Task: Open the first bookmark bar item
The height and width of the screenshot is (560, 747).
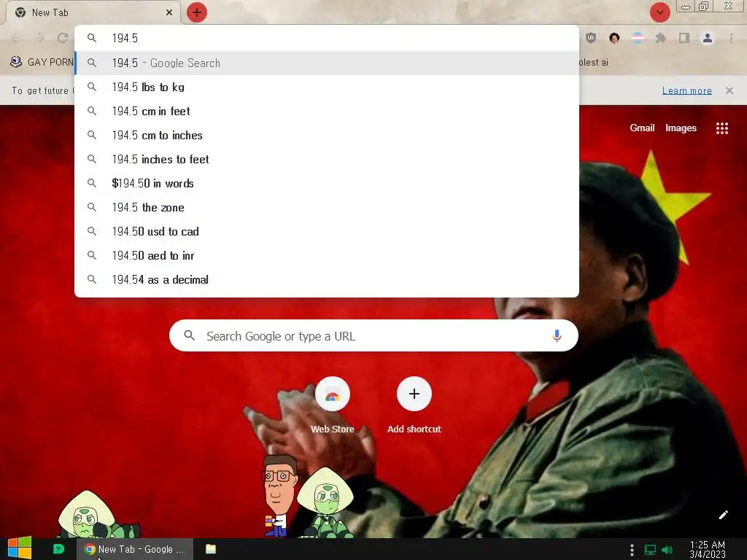Action: tap(42, 62)
